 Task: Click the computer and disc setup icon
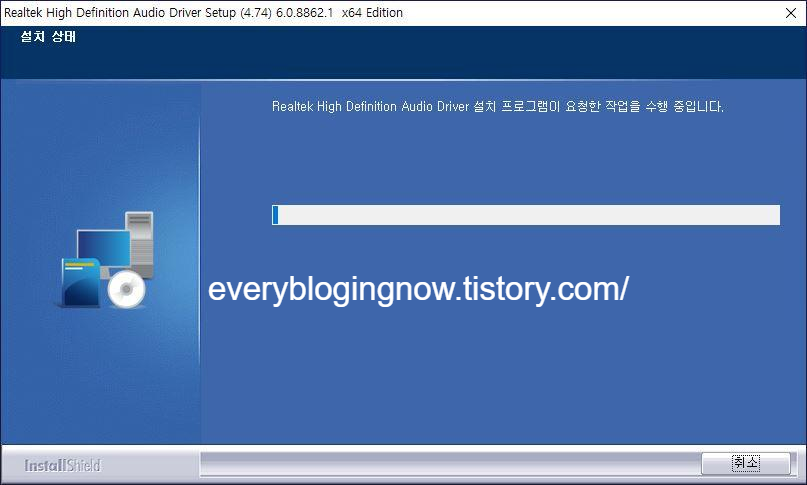106,260
